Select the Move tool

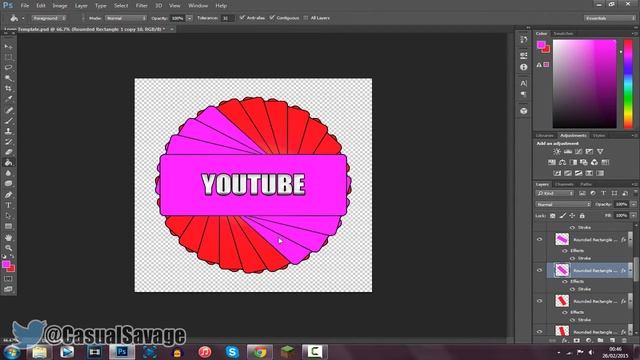coord(8,47)
